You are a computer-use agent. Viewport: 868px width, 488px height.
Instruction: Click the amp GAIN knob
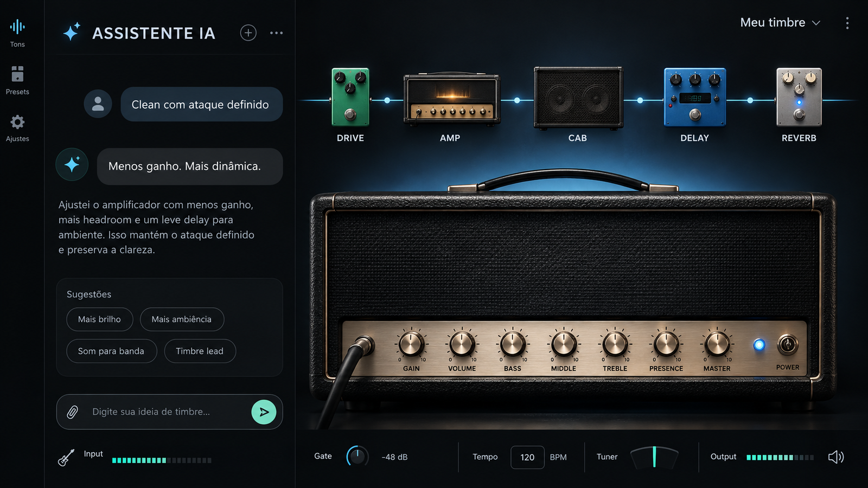[411, 344]
